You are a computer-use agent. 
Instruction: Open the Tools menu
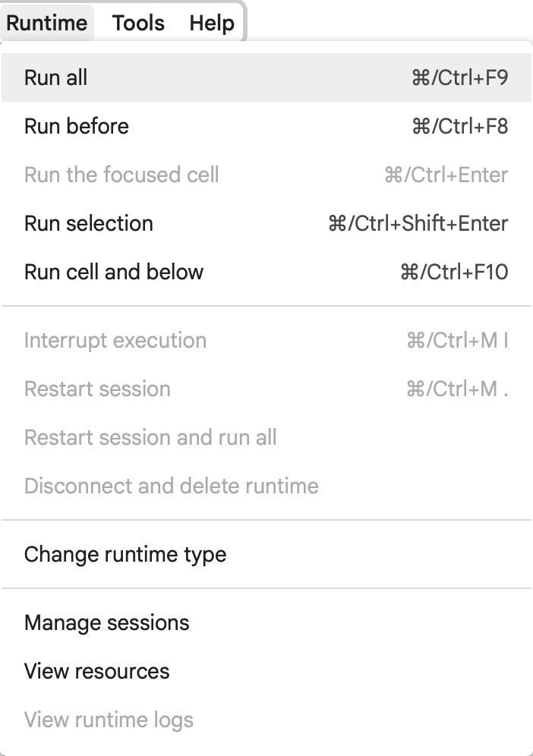138,23
